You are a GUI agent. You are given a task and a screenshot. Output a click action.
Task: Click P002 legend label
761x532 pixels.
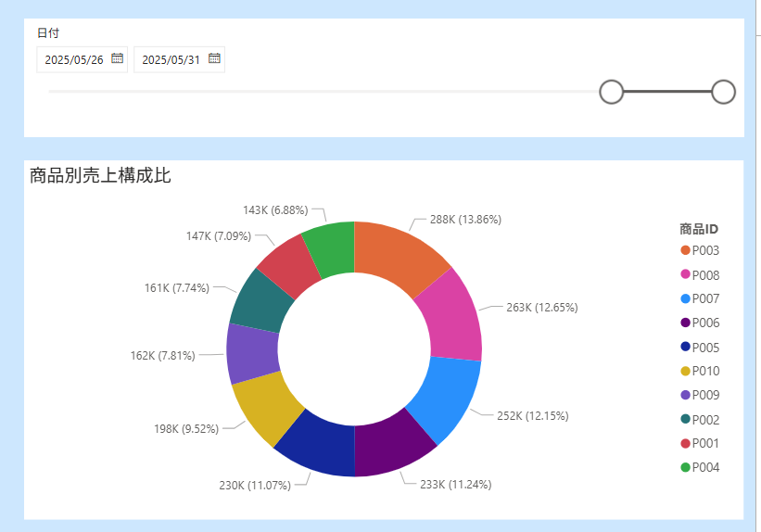(705, 420)
